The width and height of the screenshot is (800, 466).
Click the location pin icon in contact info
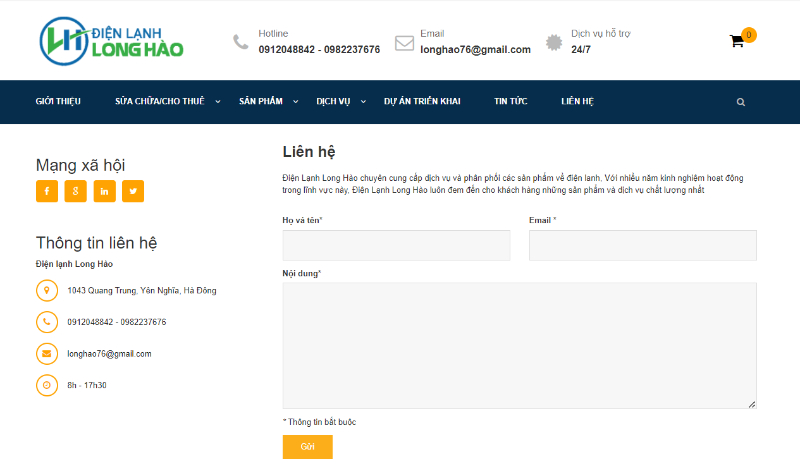[47, 290]
